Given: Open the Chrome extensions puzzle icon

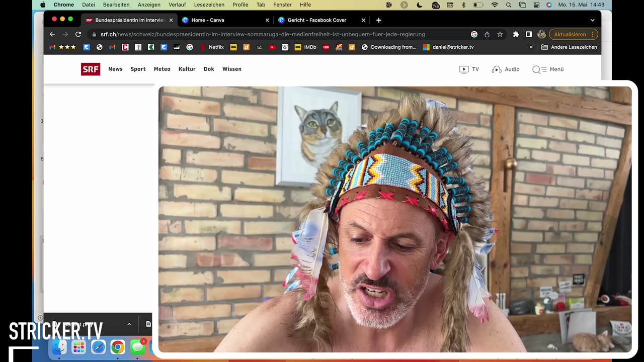Looking at the screenshot, I should [516, 34].
